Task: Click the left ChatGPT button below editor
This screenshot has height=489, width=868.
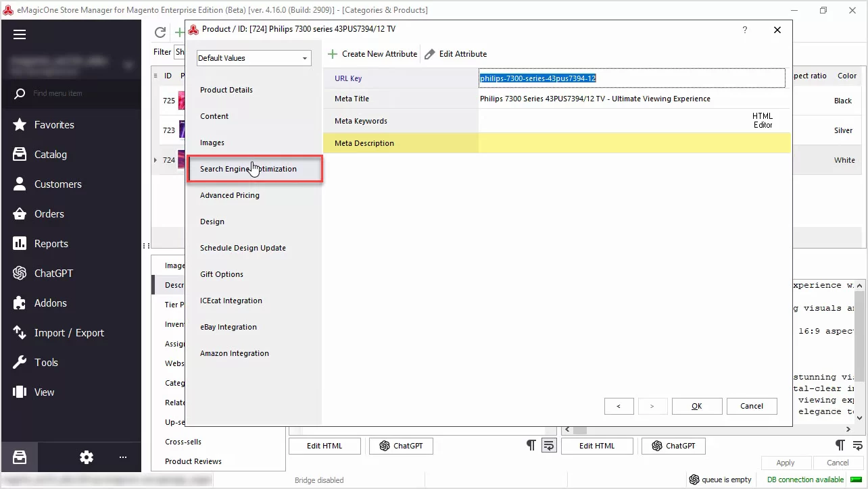Action: tap(401, 446)
